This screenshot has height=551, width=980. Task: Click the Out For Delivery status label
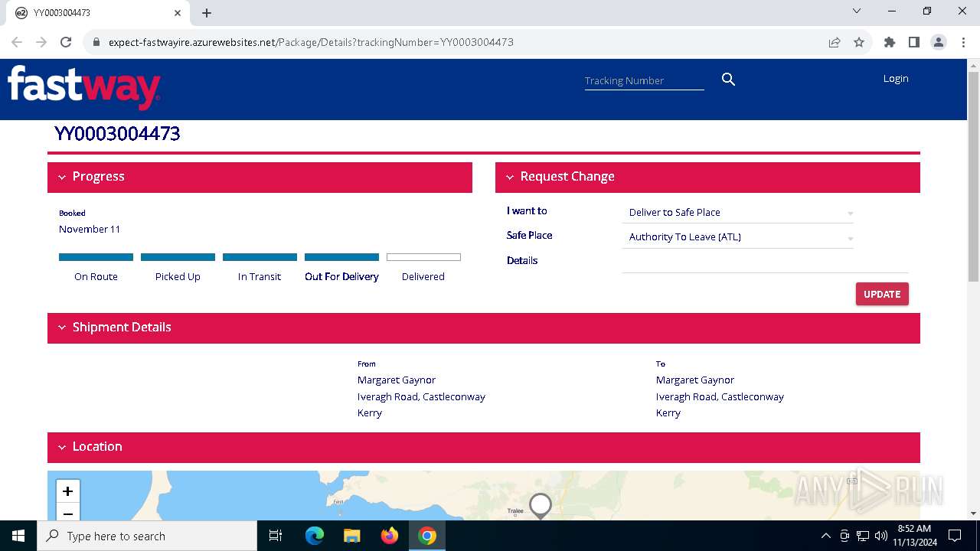tap(341, 276)
